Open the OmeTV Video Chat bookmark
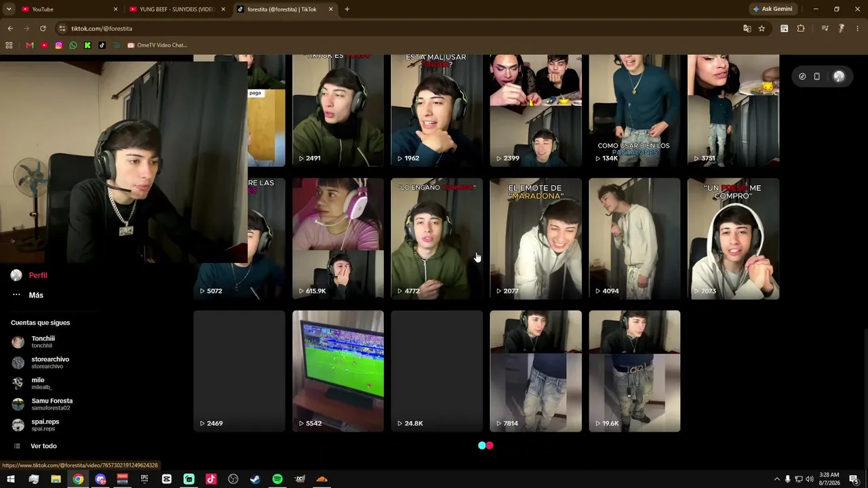 pos(157,45)
